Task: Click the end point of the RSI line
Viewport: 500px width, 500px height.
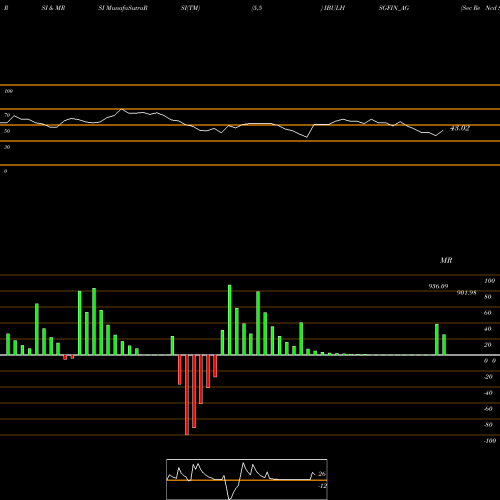Action: point(443,131)
